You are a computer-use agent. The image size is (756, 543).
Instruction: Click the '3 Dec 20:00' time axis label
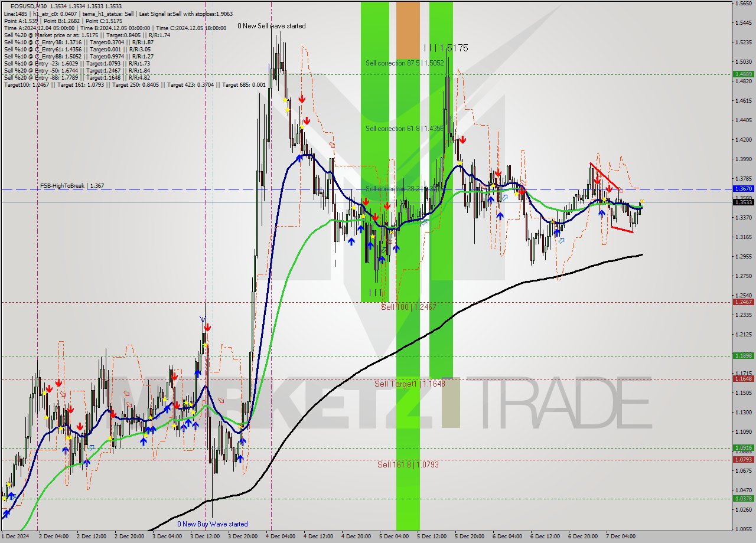pyautogui.click(x=243, y=537)
